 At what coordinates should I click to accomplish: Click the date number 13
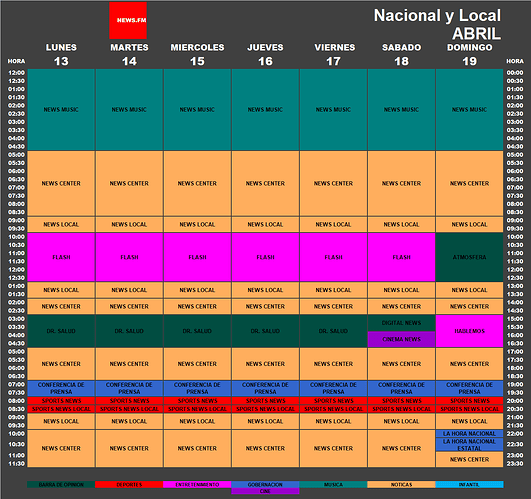pyautogui.click(x=61, y=61)
